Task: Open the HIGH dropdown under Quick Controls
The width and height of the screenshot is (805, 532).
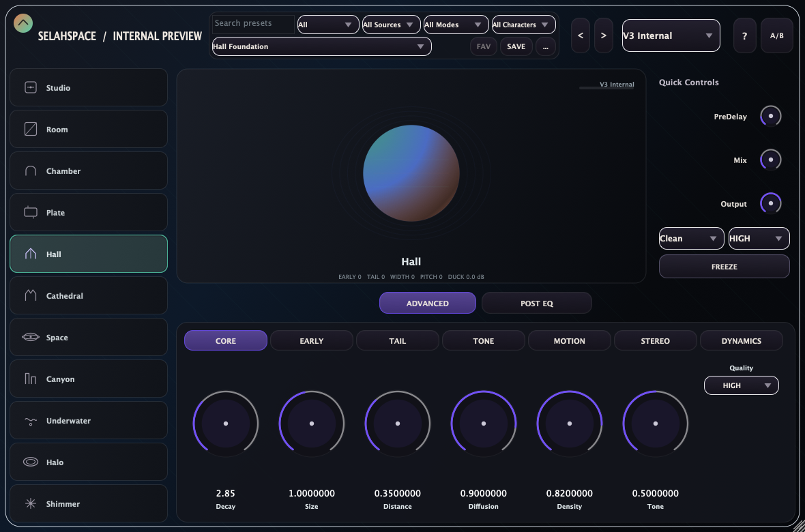Action: click(x=759, y=238)
